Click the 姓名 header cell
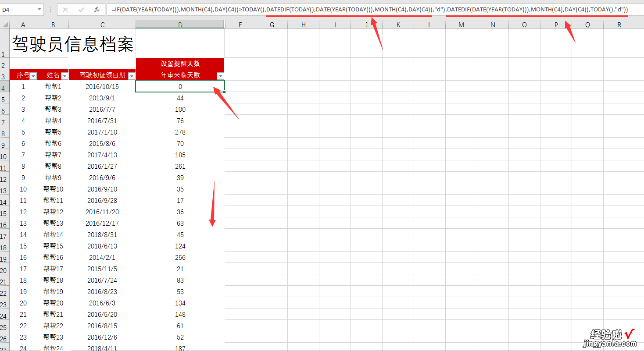This screenshot has height=351, width=644. [x=53, y=75]
